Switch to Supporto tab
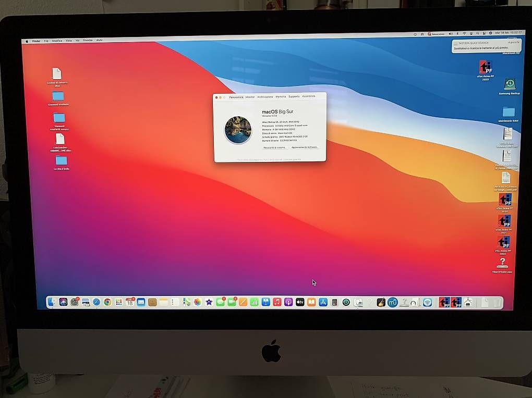This screenshot has width=532, height=398. pyautogui.click(x=294, y=96)
